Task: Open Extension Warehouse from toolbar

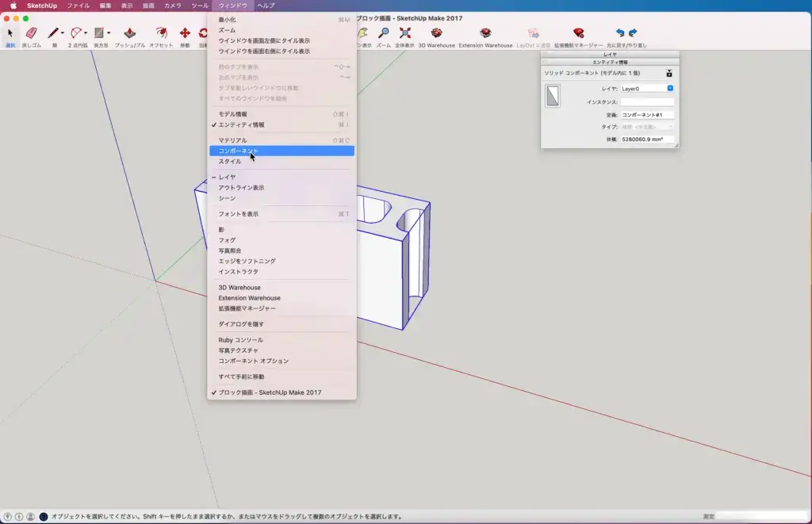Action: point(485,33)
